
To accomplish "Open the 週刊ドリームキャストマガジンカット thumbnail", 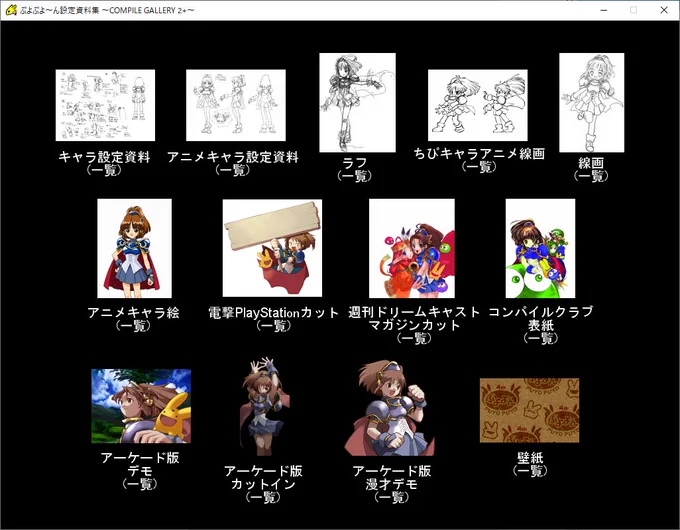I will point(412,249).
